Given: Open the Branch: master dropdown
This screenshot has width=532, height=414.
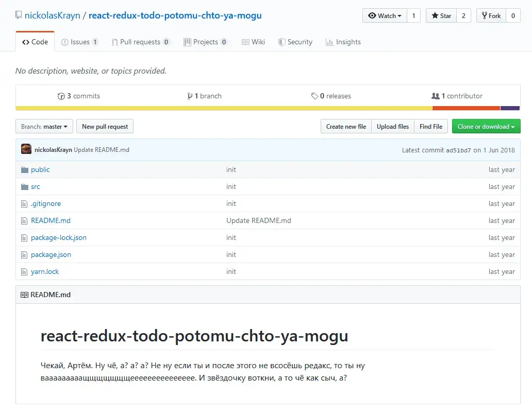Looking at the screenshot, I should point(44,126).
